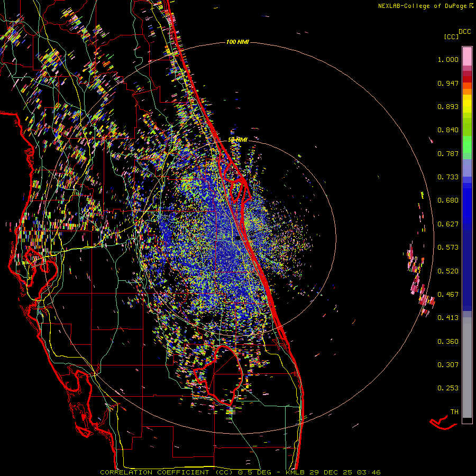Click the TH threshold label
The height and width of the screenshot is (476, 476).
click(454, 412)
